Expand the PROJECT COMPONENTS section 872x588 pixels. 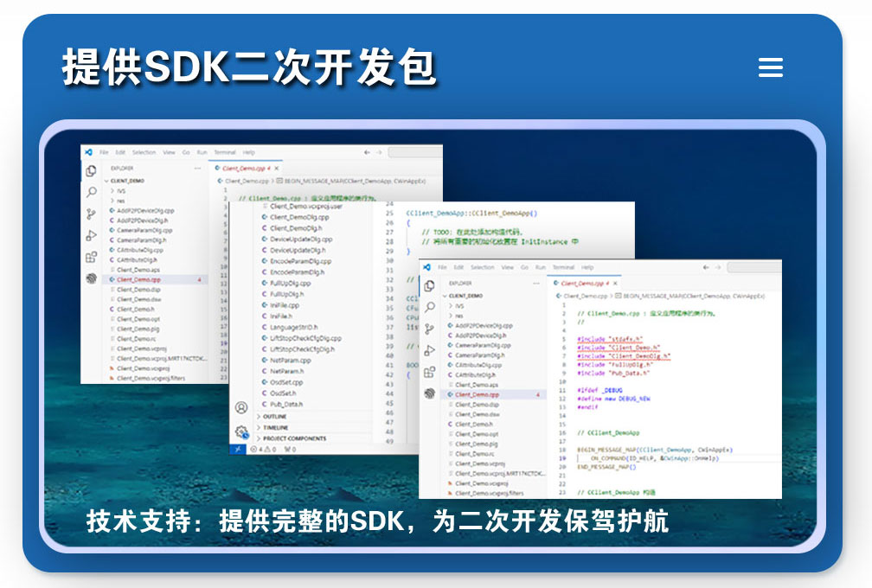[294, 438]
